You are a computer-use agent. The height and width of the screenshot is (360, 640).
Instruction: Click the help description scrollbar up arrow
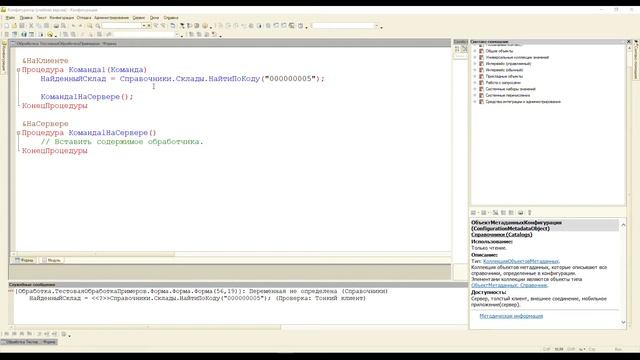623,225
